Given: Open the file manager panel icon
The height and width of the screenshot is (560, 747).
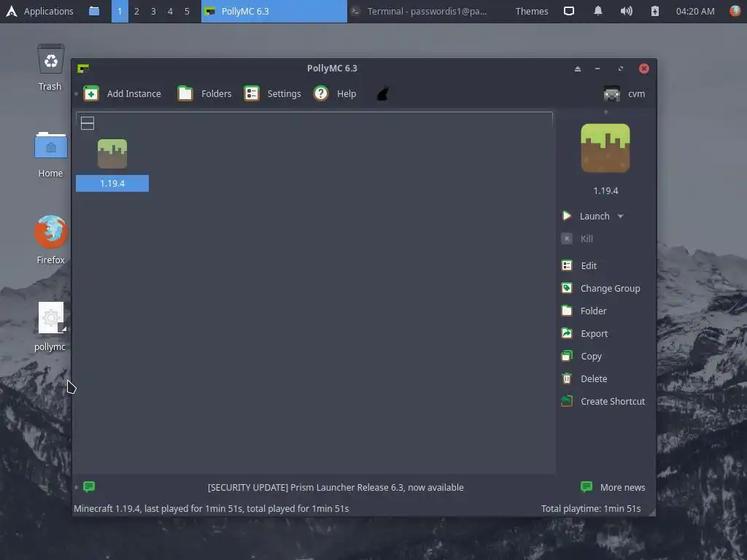Looking at the screenshot, I should 94,11.
